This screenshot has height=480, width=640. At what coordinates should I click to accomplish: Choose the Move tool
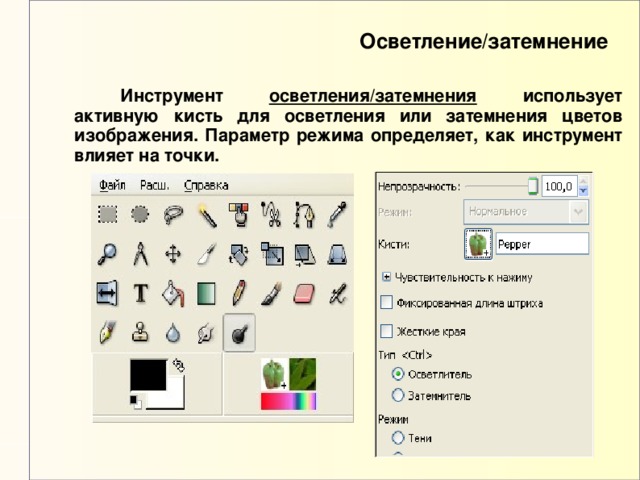pyautogui.click(x=173, y=254)
